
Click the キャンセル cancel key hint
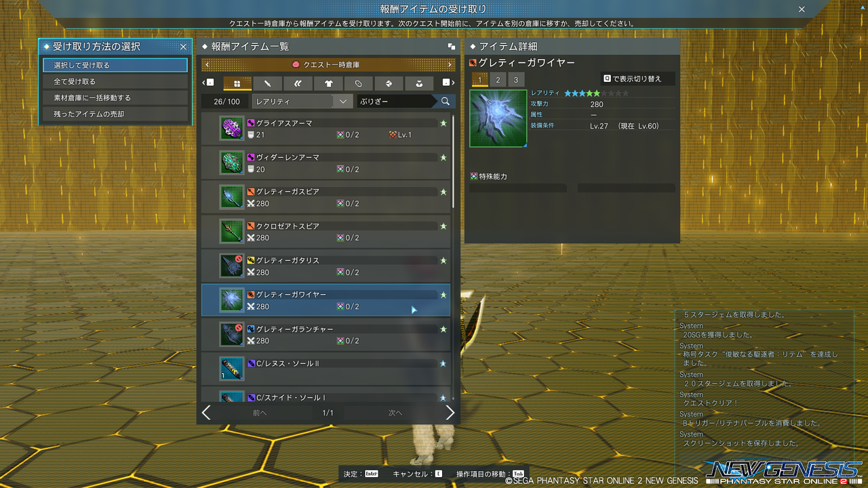(x=418, y=473)
